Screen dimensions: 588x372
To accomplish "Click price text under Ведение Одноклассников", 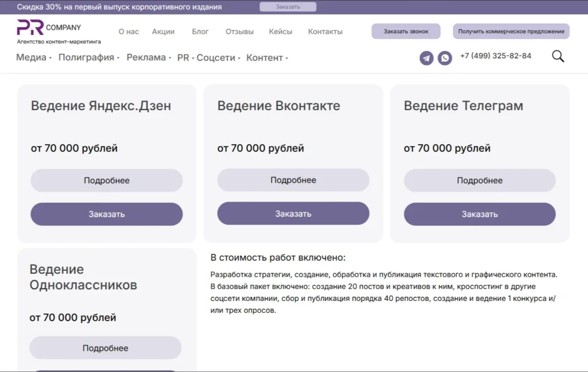I will point(73,317).
